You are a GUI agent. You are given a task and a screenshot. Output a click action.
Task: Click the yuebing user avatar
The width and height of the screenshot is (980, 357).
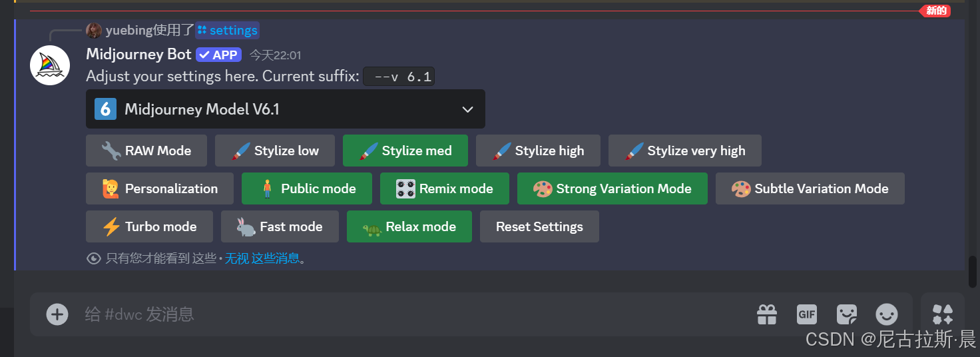point(94,30)
